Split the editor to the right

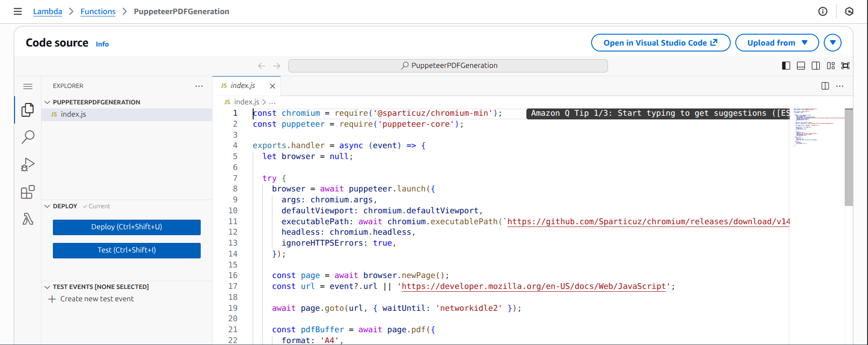click(825, 86)
